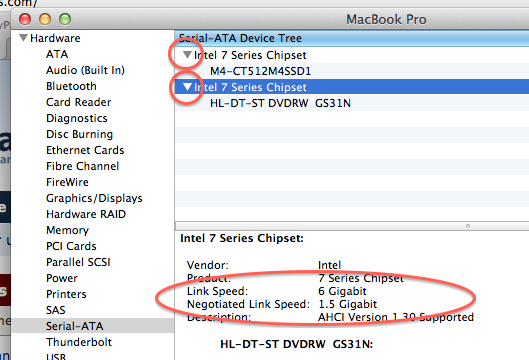
Task: Click the AHCI Version 1.30 Supported text
Action: click(x=396, y=317)
